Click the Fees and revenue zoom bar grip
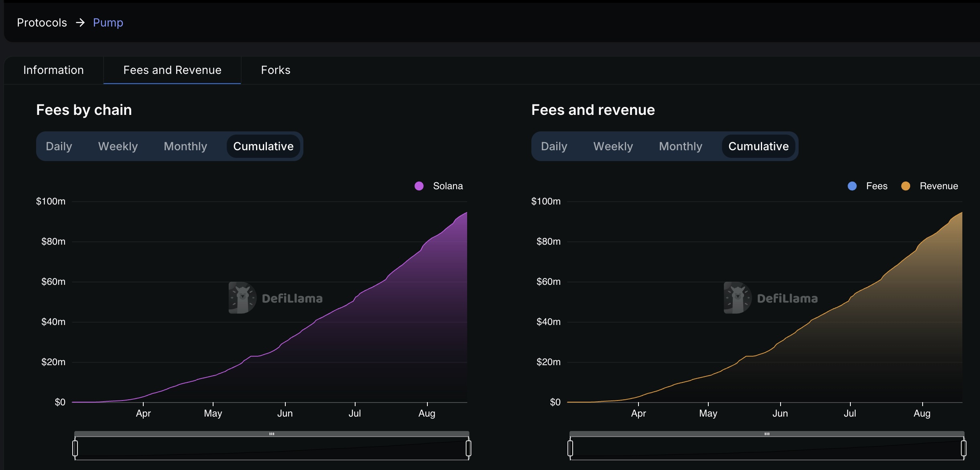This screenshot has height=470, width=980. click(x=767, y=434)
